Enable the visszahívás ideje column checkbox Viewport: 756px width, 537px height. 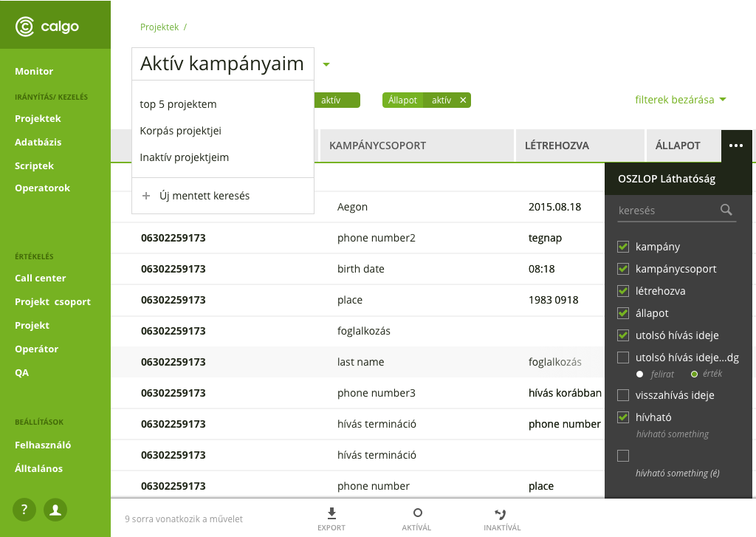pyautogui.click(x=623, y=395)
